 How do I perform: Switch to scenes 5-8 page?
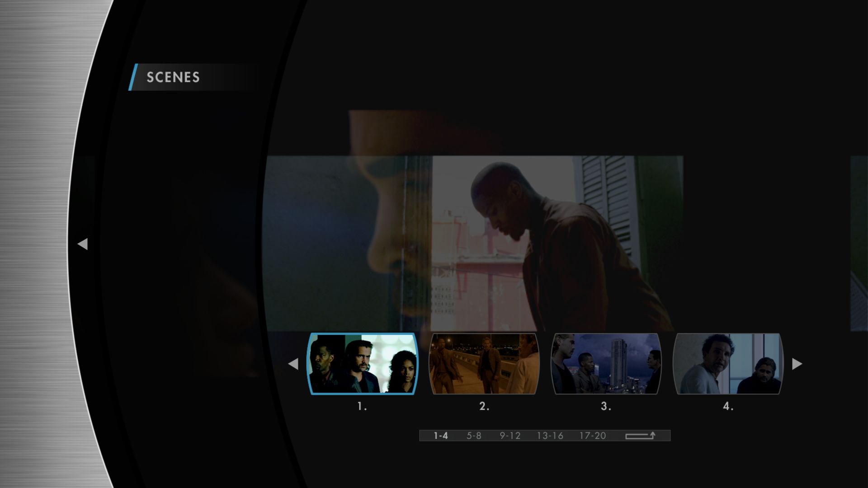474,436
